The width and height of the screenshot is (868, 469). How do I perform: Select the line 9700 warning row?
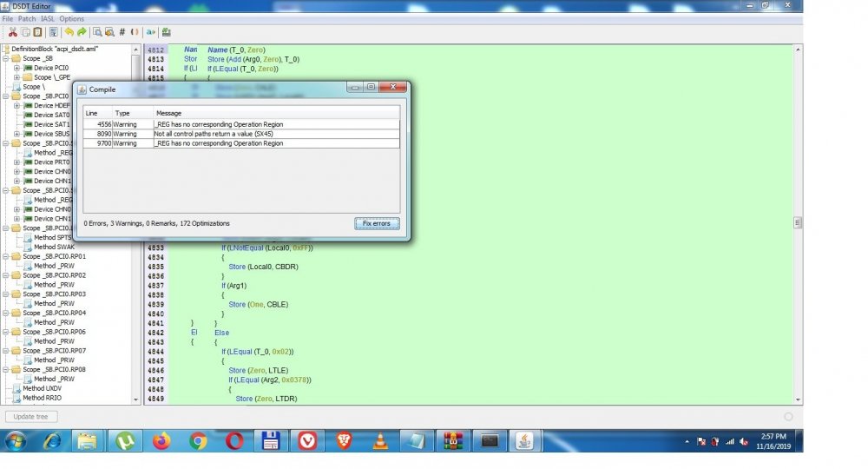click(x=241, y=142)
